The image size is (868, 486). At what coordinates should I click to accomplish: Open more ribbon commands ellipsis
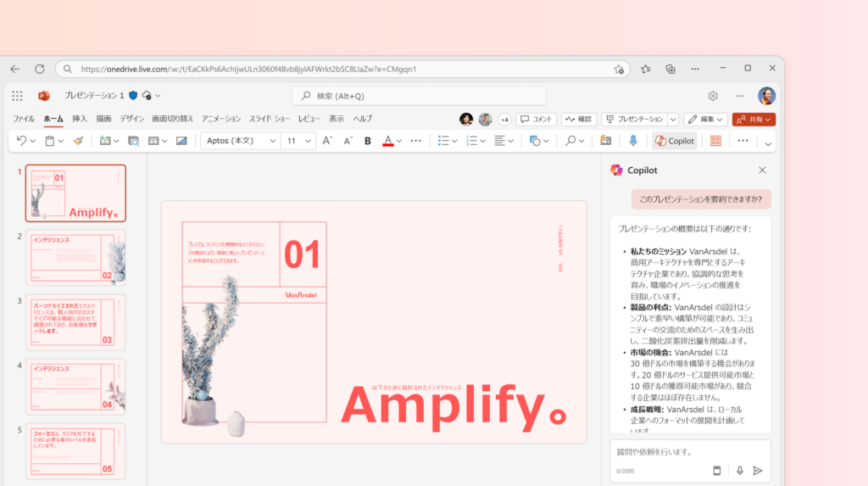point(743,141)
